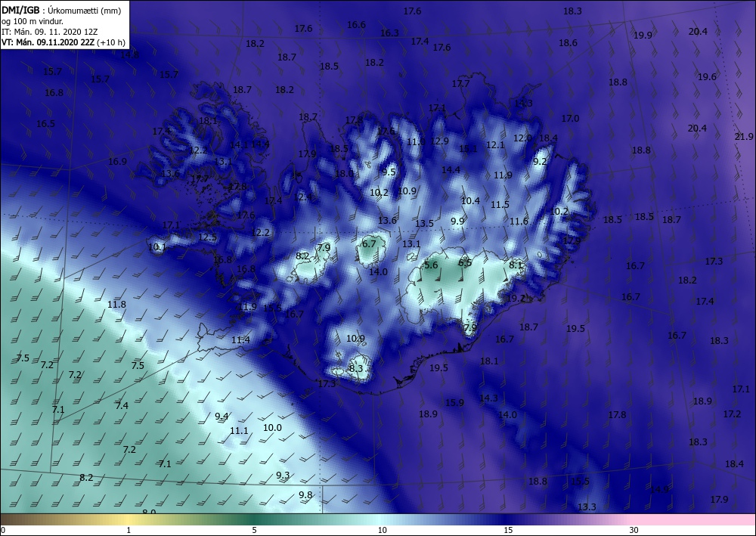The height and width of the screenshot is (536, 756).
Task: Click the 13.3 value on the map
Action: (x=587, y=507)
